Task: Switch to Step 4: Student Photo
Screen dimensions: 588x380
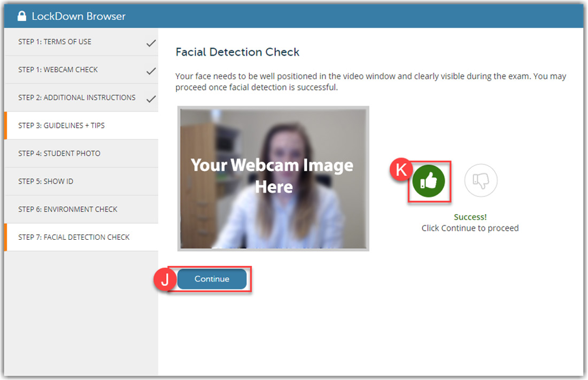Action: pos(59,153)
